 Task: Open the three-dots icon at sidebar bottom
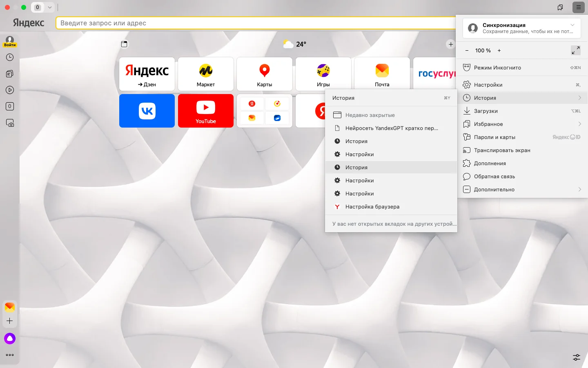point(10,355)
